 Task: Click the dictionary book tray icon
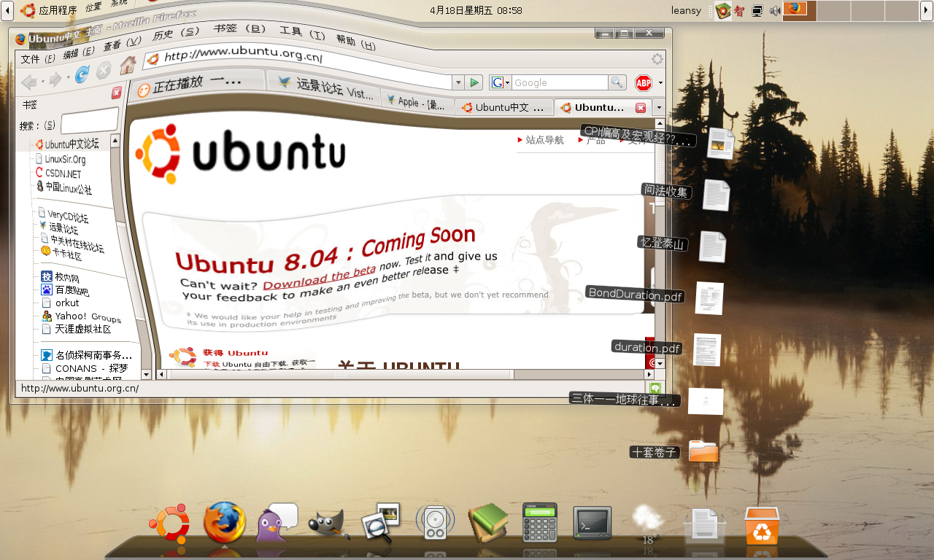coord(722,10)
